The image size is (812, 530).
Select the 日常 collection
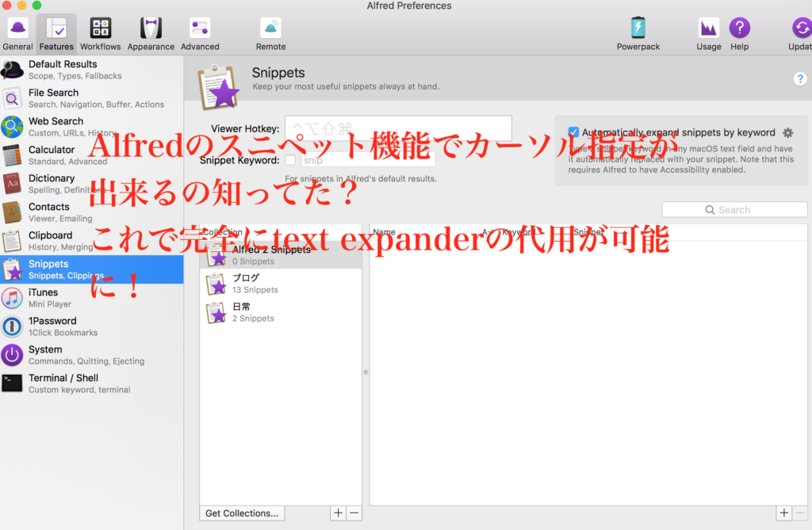tap(281, 312)
